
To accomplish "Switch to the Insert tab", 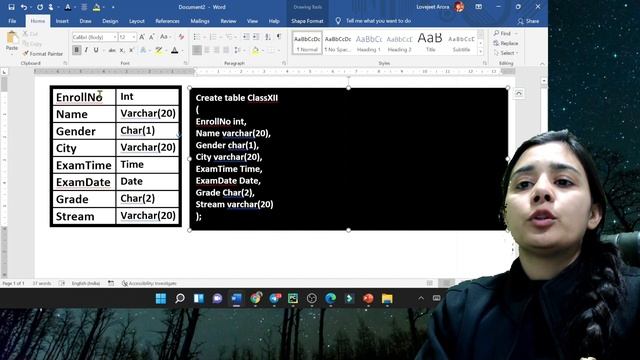I will tap(62, 21).
